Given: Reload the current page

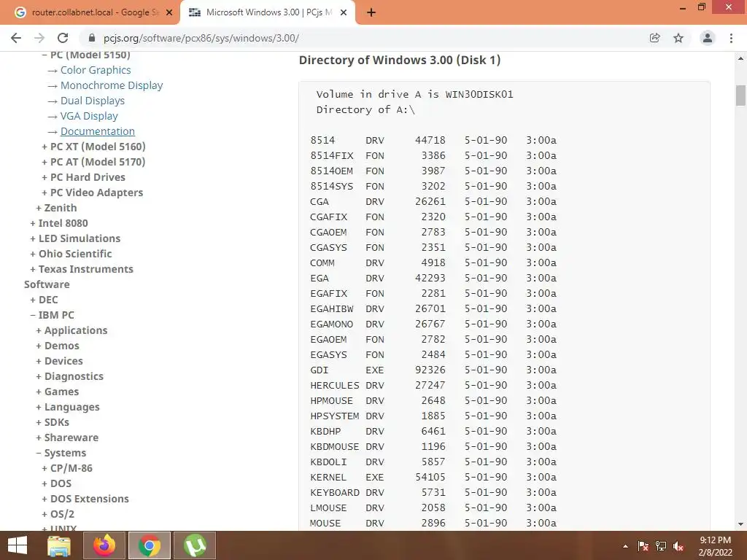Looking at the screenshot, I should click(63, 38).
